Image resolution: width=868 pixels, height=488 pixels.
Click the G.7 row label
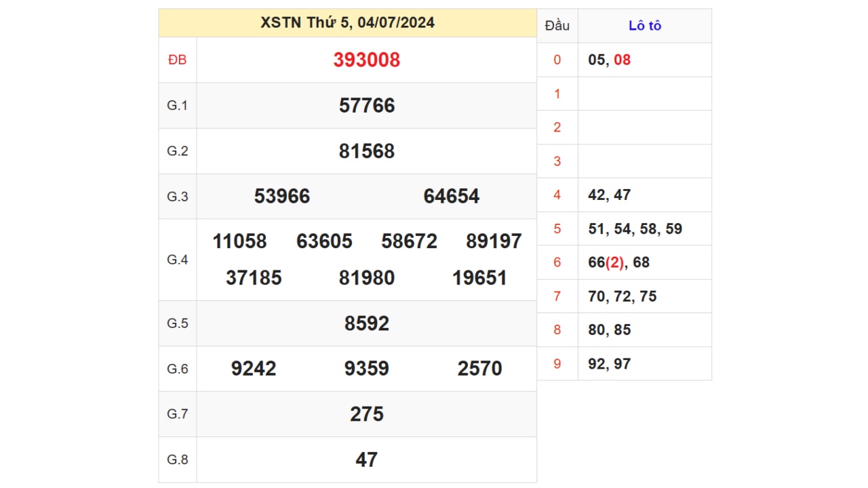178,413
